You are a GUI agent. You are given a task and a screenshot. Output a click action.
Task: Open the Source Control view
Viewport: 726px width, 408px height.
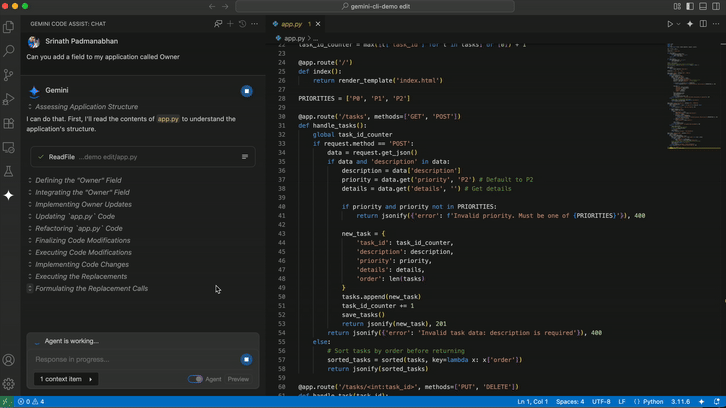[9, 75]
